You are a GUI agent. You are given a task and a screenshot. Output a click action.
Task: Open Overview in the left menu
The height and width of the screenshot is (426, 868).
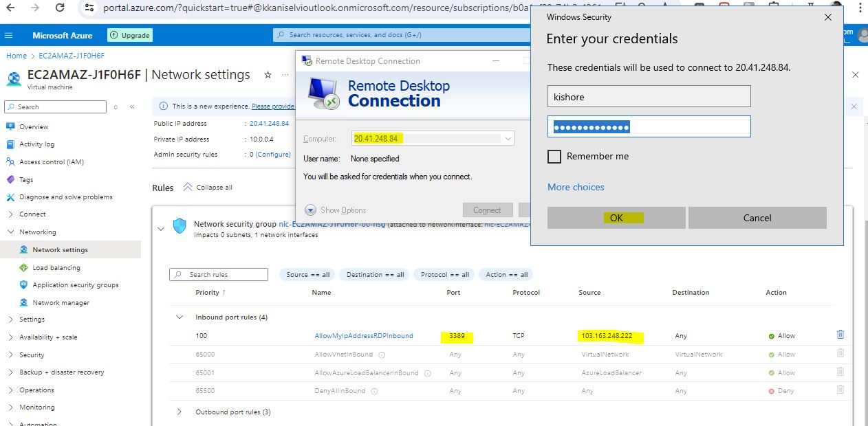tap(34, 127)
